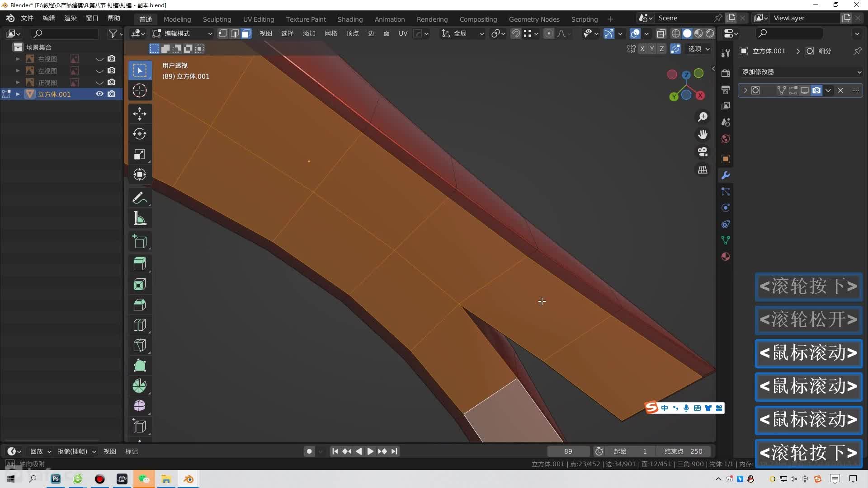Image resolution: width=868 pixels, height=488 pixels.
Task: Activate the Rotate tool
Action: tap(140, 134)
